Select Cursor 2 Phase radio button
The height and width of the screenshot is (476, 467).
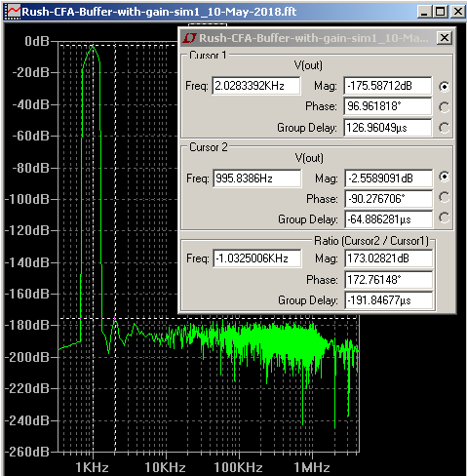[x=444, y=197]
